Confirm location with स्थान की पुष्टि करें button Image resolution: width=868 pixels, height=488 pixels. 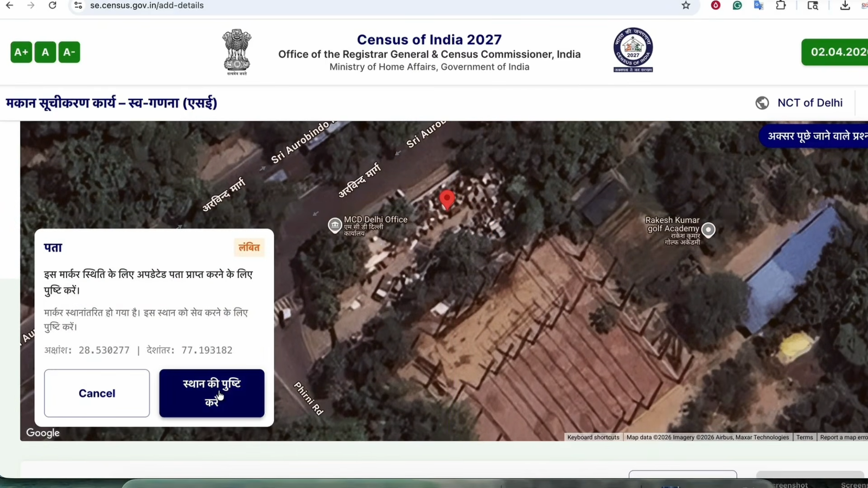point(212,393)
